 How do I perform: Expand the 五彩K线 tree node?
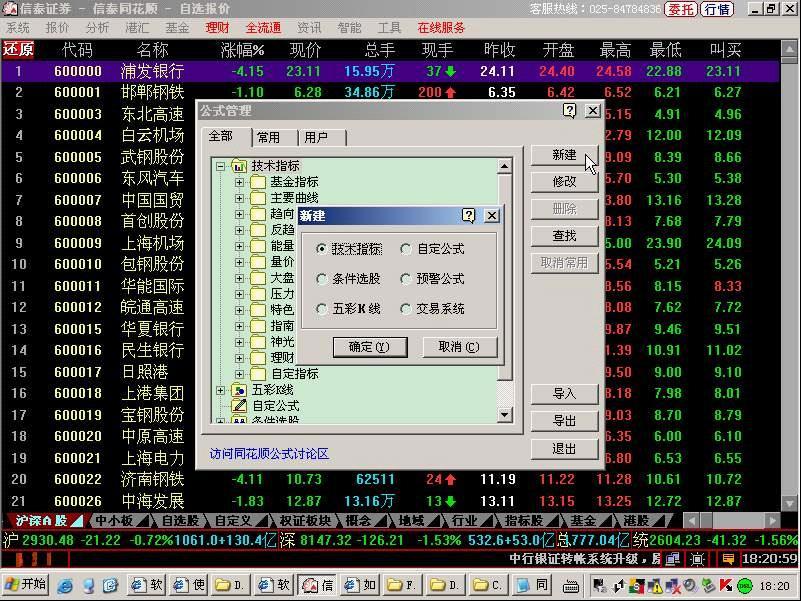point(220,390)
